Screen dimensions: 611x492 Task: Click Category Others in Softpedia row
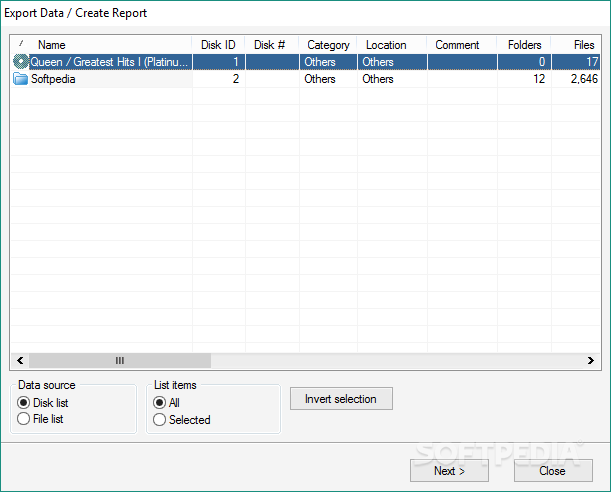click(x=320, y=79)
